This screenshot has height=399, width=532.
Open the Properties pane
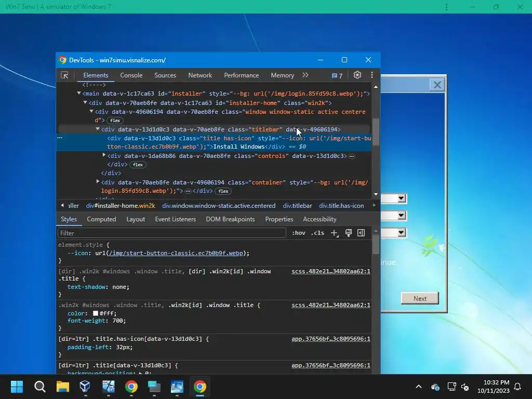coord(279,219)
